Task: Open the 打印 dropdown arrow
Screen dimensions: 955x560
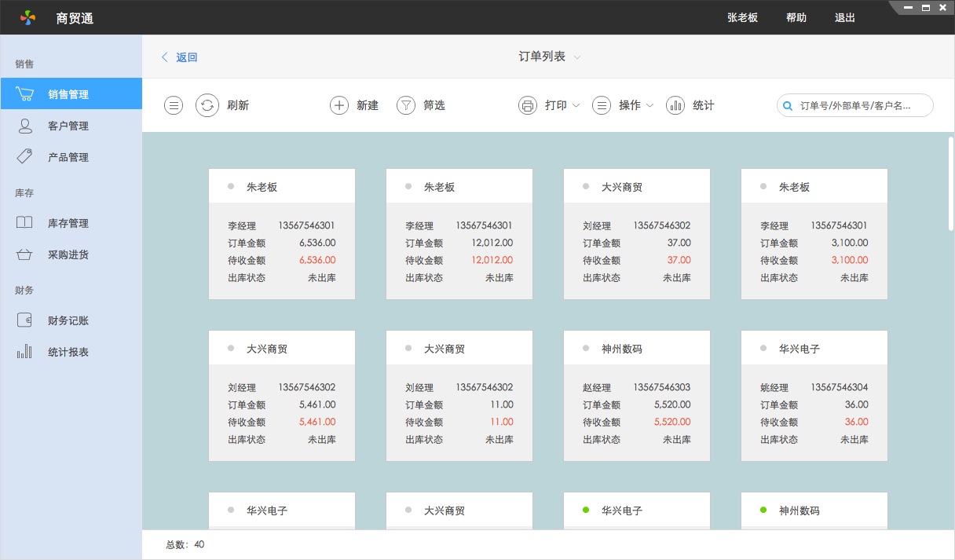Action: [577, 104]
